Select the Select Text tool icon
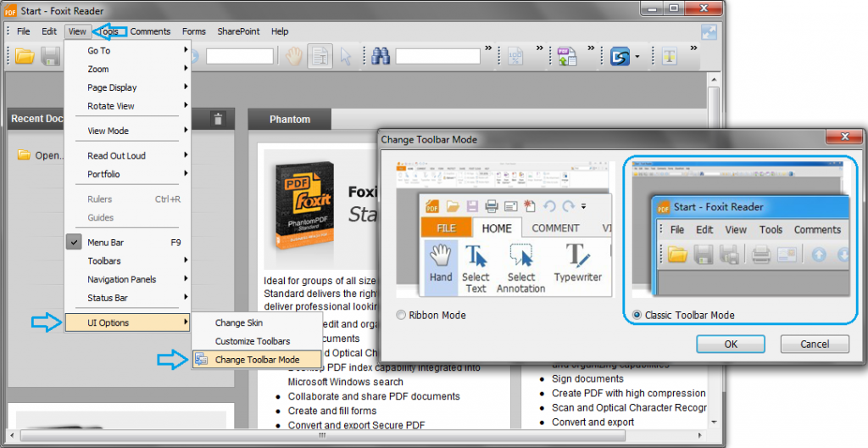Image resolution: width=868 pixels, height=448 pixels. 320,56
